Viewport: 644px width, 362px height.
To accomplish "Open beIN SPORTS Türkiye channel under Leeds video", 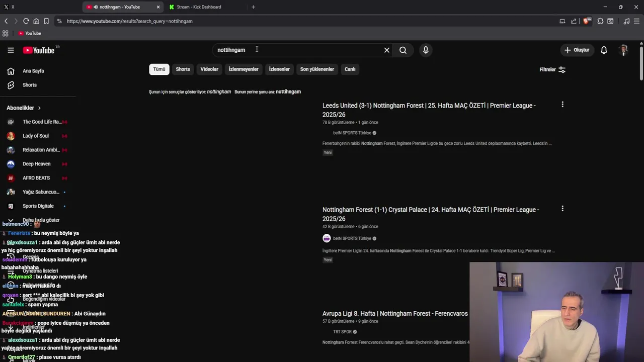I will click(x=352, y=133).
